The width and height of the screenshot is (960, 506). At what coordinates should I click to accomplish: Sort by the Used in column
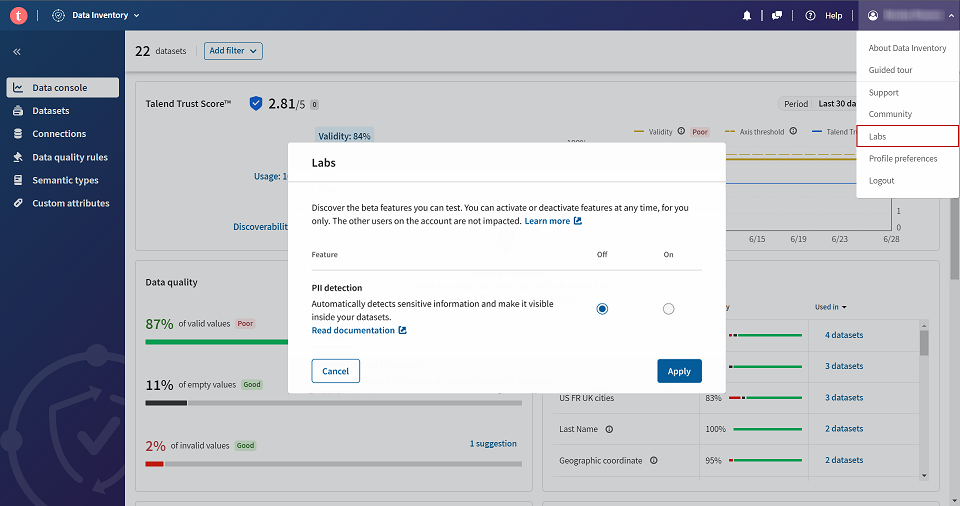pyautogui.click(x=830, y=307)
